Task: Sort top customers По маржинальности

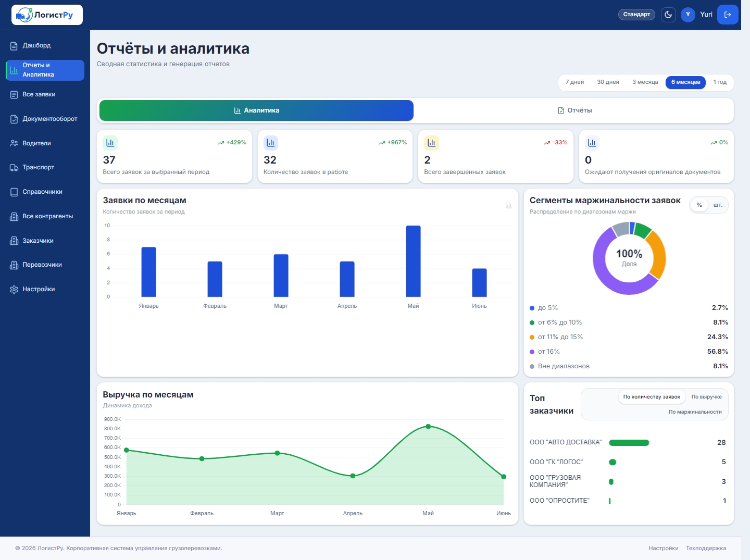Action: (695, 412)
